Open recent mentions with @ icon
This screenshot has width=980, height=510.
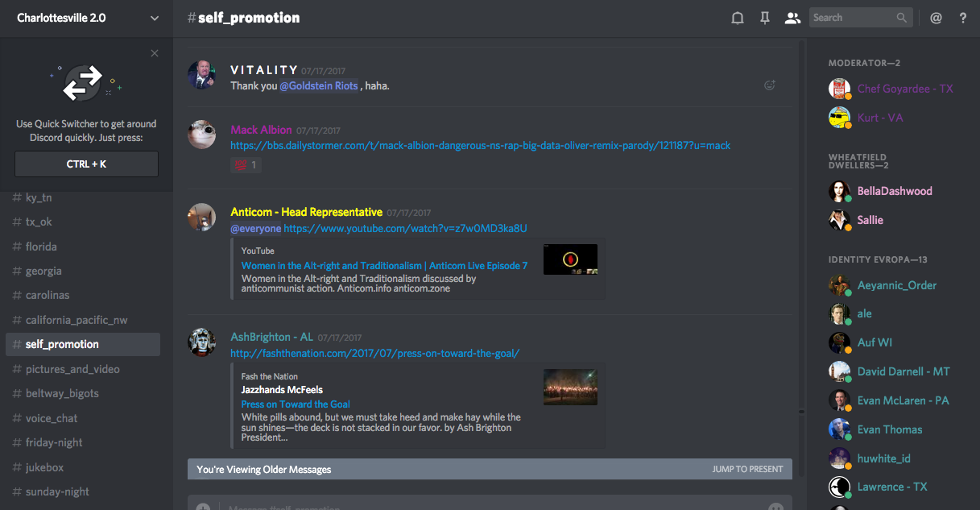[936, 18]
